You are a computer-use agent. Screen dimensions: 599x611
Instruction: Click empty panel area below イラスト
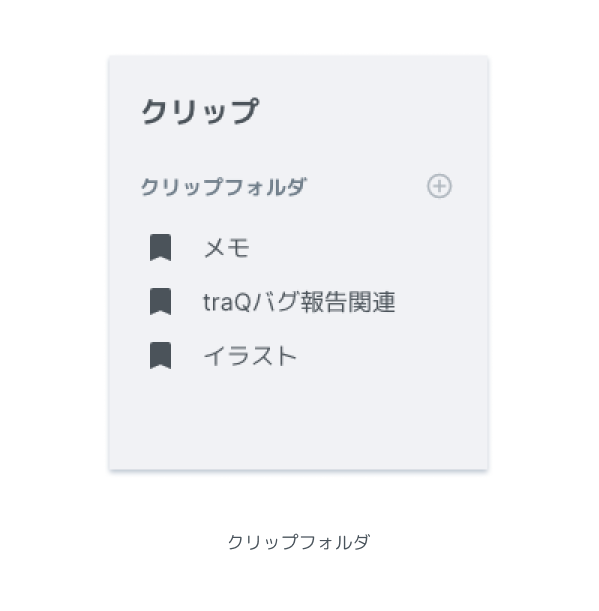(298, 421)
